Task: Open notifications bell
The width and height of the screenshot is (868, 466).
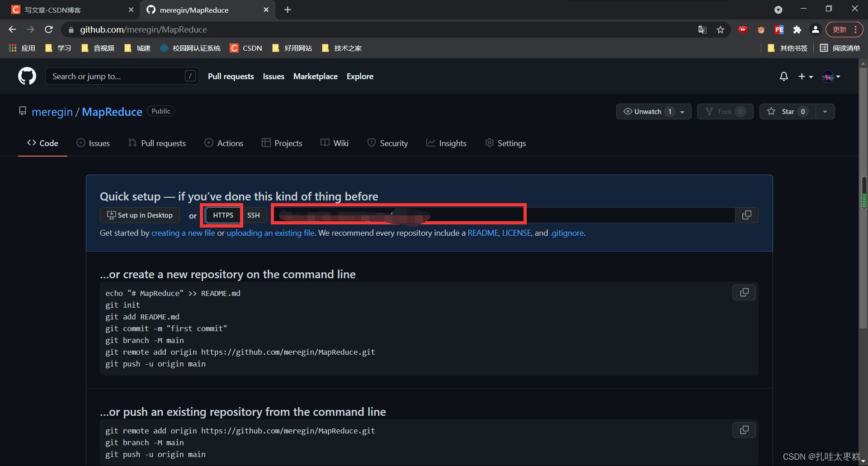Action: [784, 76]
